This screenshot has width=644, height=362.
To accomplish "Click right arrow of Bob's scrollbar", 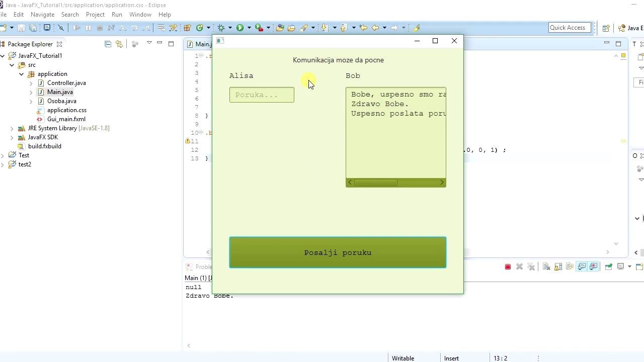I will pos(442,183).
